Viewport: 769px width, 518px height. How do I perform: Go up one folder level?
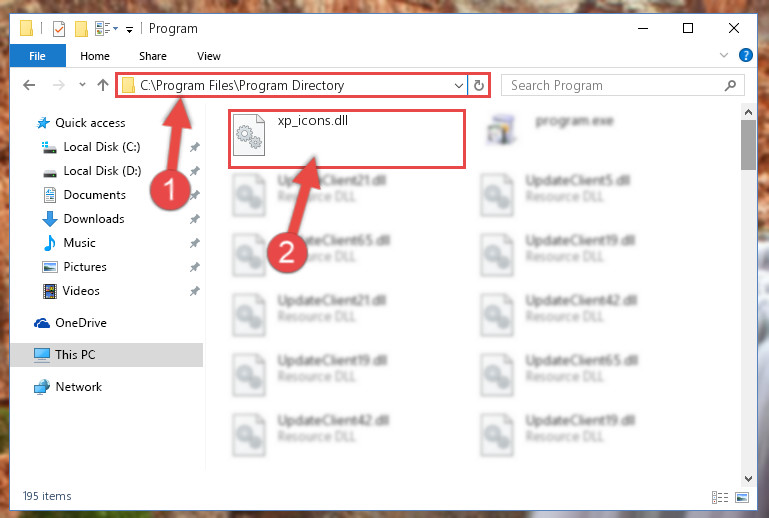103,85
